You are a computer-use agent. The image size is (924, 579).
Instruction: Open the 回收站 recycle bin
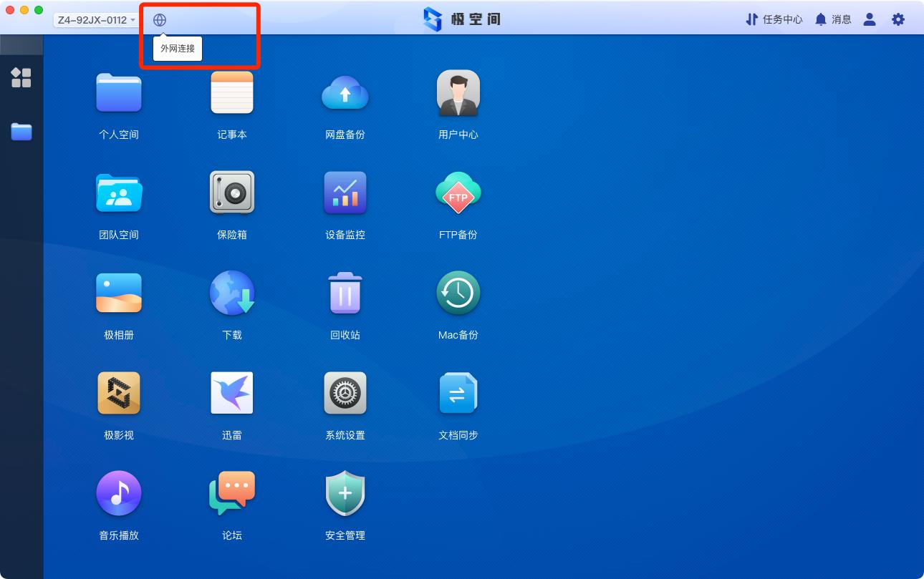[345, 293]
